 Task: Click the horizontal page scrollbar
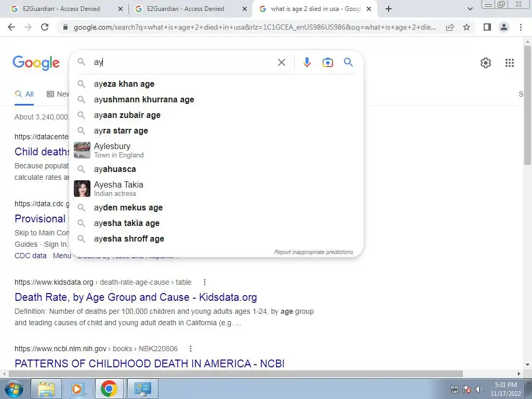[x=236, y=374]
